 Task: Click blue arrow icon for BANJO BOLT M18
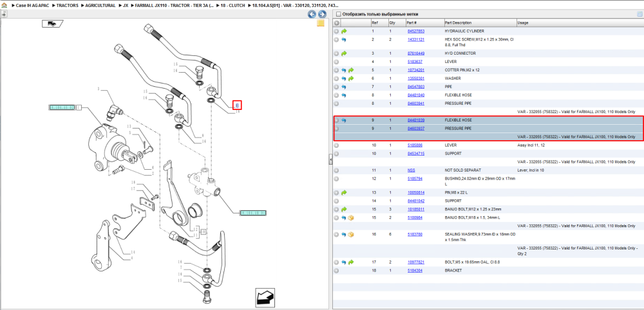344,218
